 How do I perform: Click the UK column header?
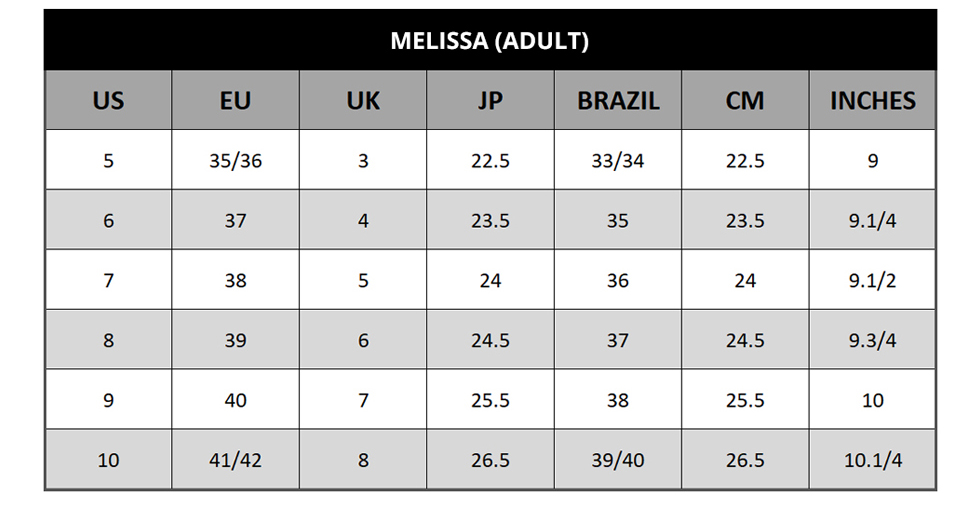click(363, 101)
